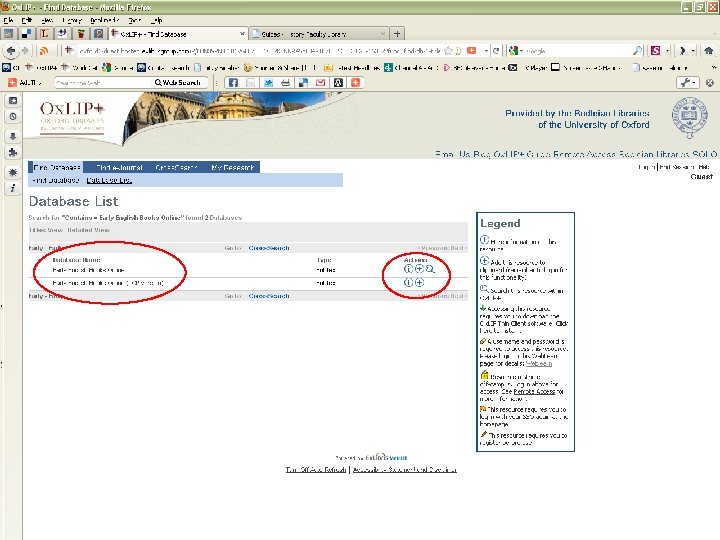Click the magnifier in Google search box
Image resolution: width=720 pixels, height=540 pixels.
click(x=637, y=51)
